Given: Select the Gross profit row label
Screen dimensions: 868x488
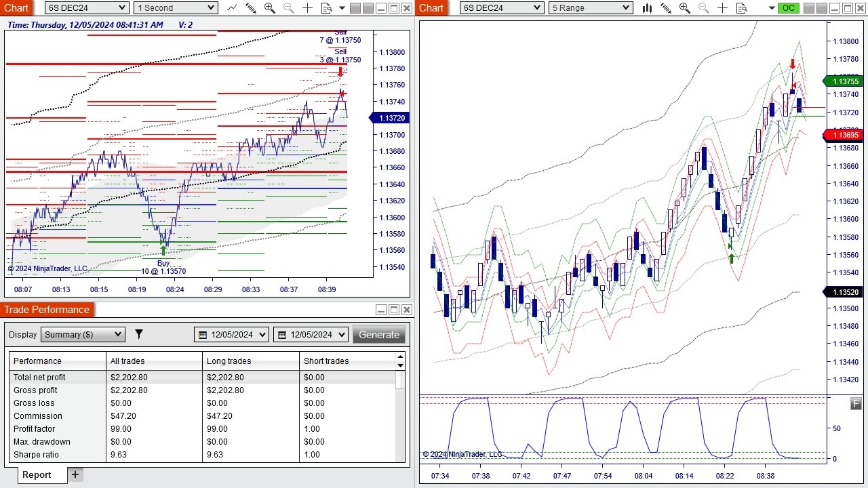Looking at the screenshot, I should pyautogui.click(x=35, y=390).
